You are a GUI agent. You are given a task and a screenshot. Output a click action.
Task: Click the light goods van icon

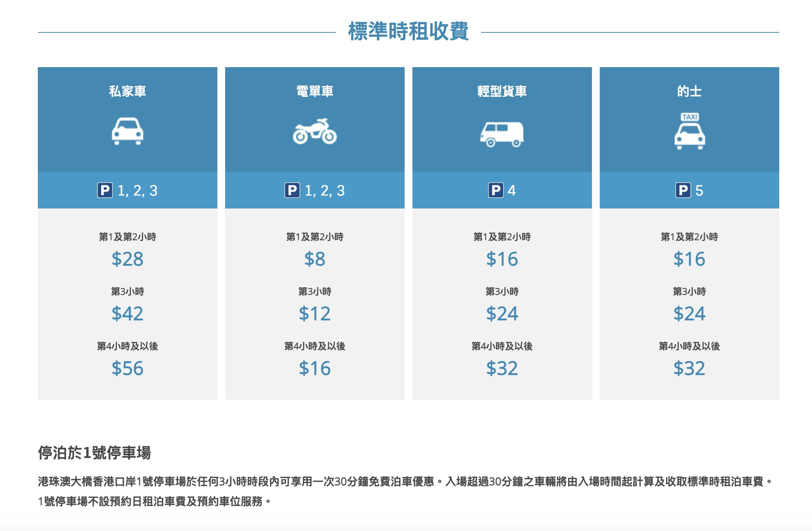[x=502, y=134]
